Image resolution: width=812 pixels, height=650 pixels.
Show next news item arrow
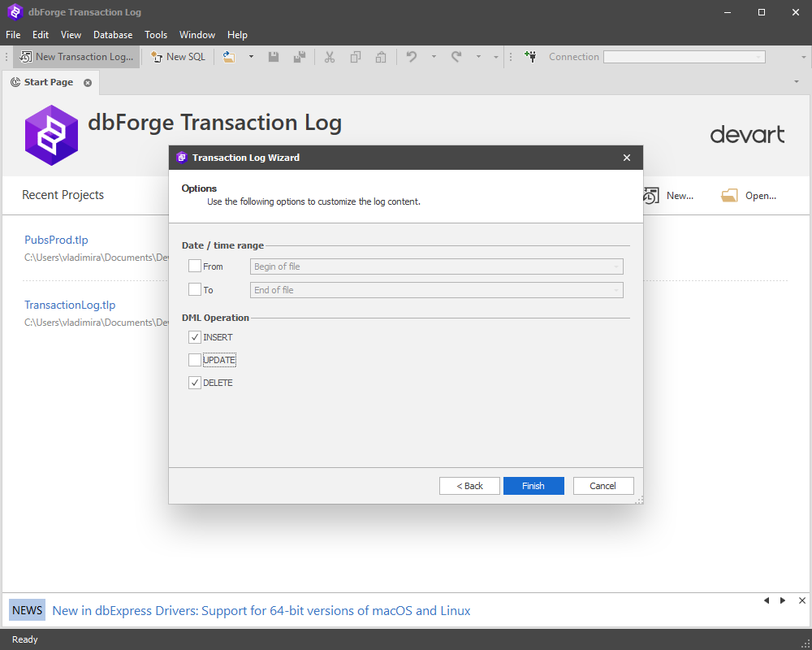click(783, 600)
